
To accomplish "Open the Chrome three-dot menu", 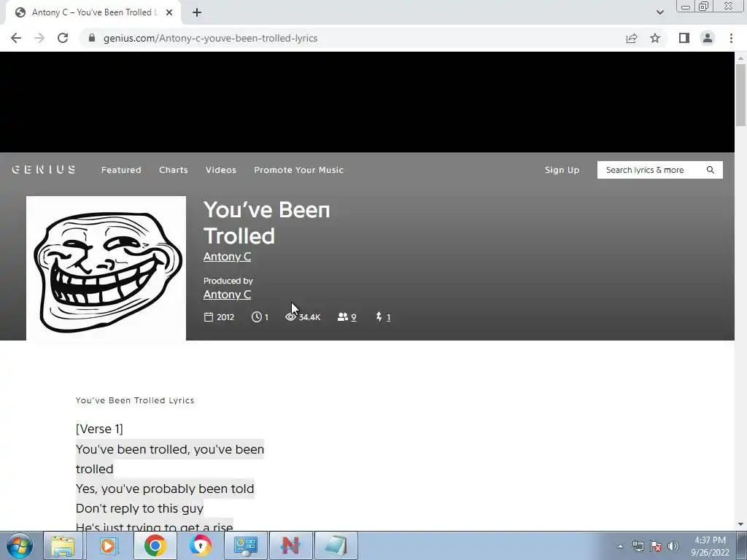I will 731,38.
